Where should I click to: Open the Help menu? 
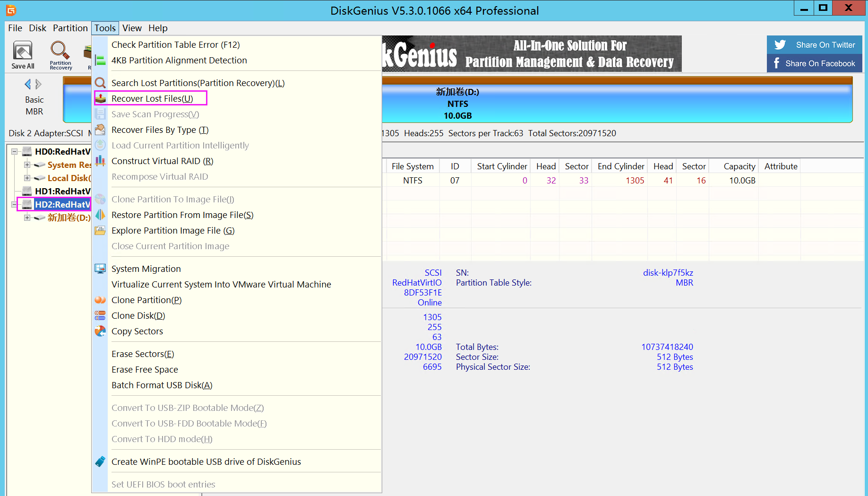(x=158, y=28)
